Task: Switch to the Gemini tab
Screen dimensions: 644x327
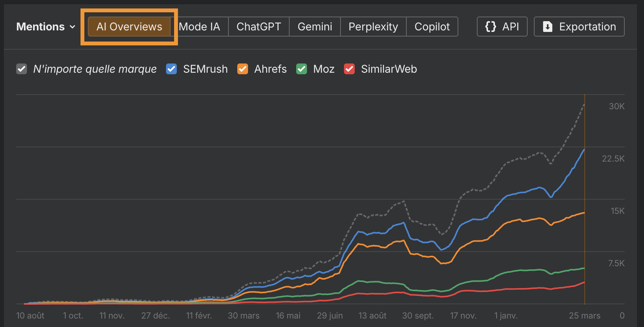Action: pos(315,27)
